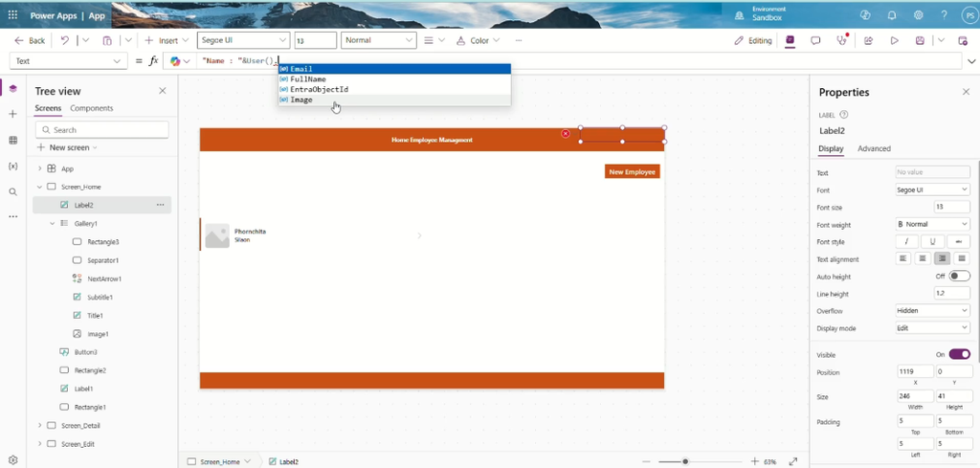Click the Copilot icon in the header
Image resolution: width=980 pixels, height=468 pixels.
[865, 15]
